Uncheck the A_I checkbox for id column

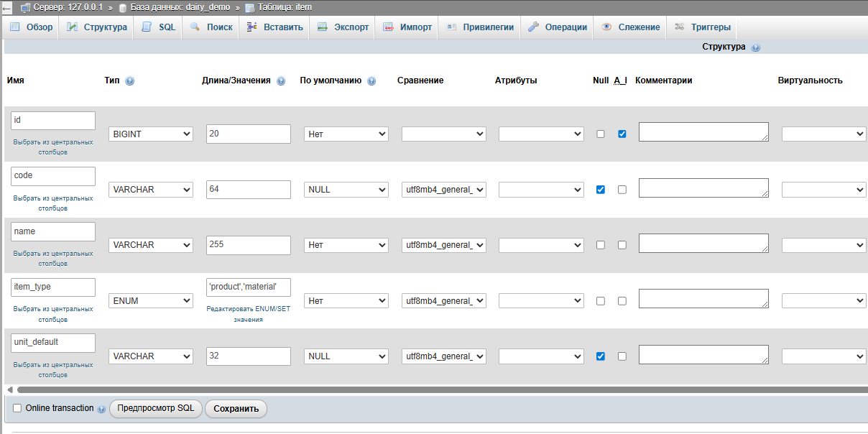[x=622, y=134]
